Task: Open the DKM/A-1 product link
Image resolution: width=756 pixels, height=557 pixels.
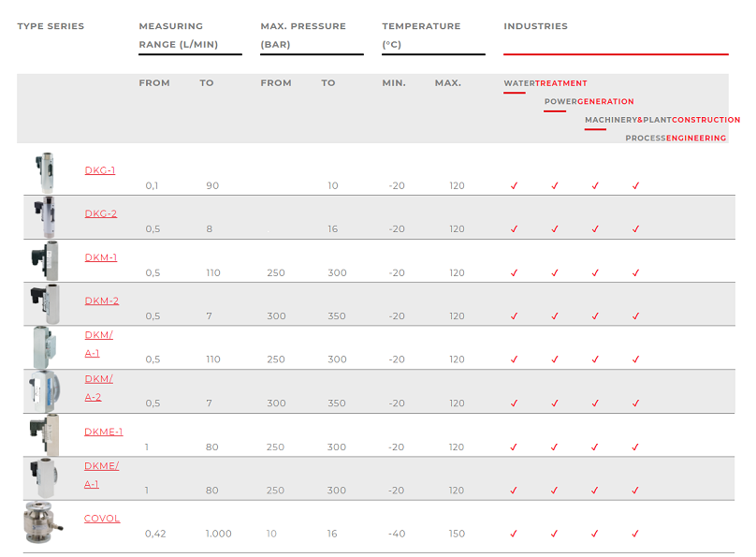Action: click(98, 344)
